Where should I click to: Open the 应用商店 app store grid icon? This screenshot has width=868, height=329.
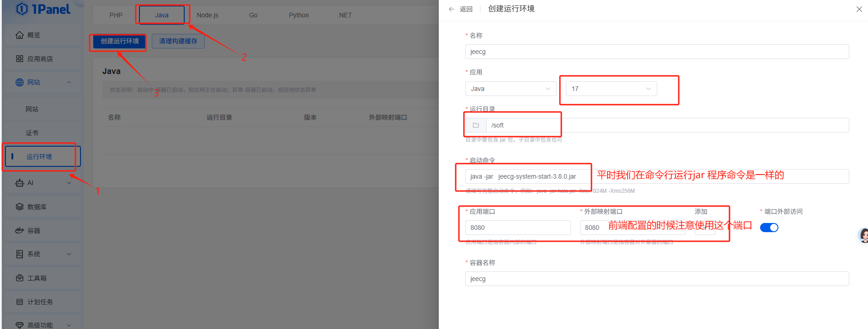(20, 59)
